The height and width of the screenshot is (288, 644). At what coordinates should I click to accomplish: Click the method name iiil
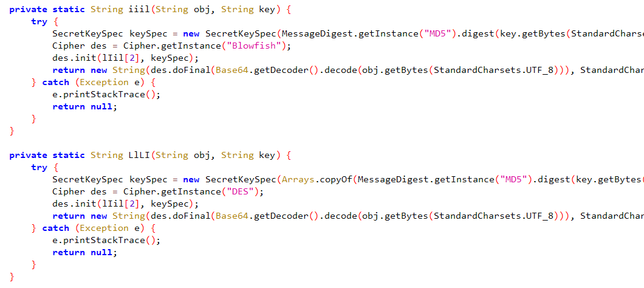point(137,10)
